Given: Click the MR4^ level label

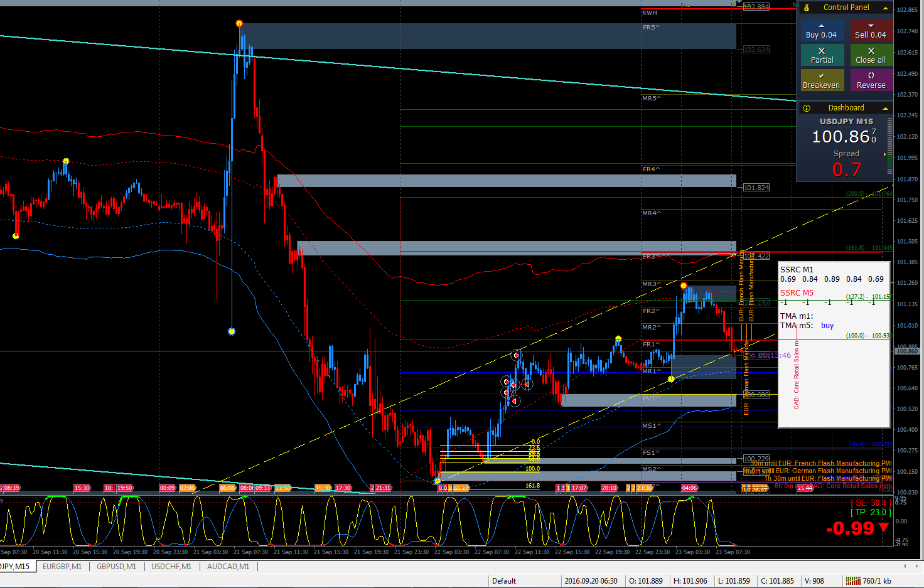Looking at the screenshot, I should (652, 213).
